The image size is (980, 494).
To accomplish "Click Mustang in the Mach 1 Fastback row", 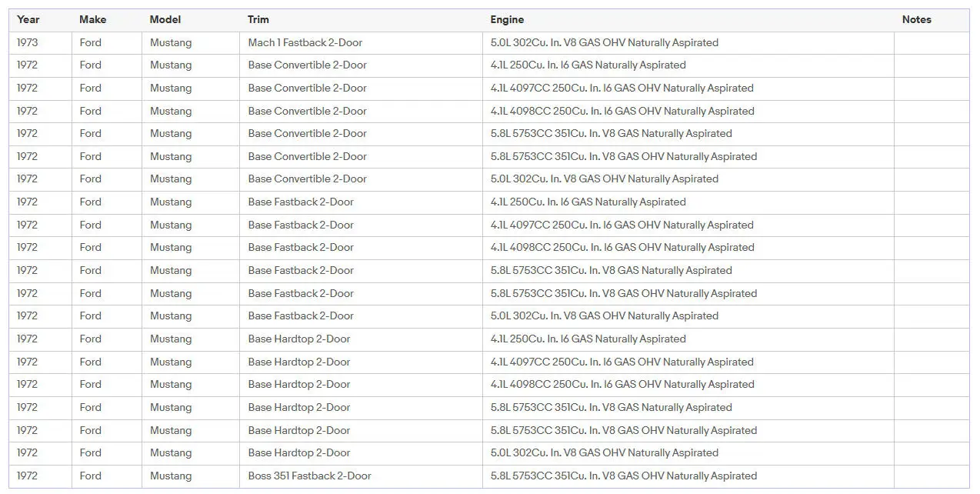I will [190, 43].
